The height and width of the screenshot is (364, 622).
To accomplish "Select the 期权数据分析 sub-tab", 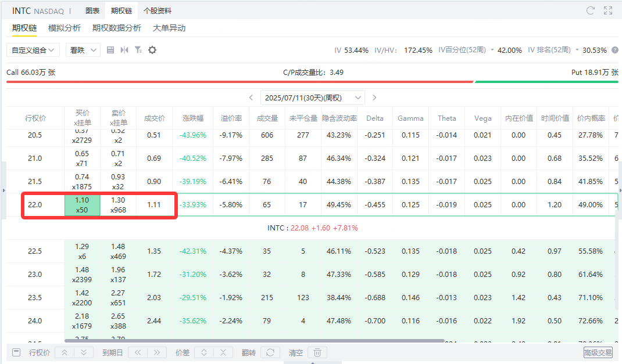I will pyautogui.click(x=117, y=28).
